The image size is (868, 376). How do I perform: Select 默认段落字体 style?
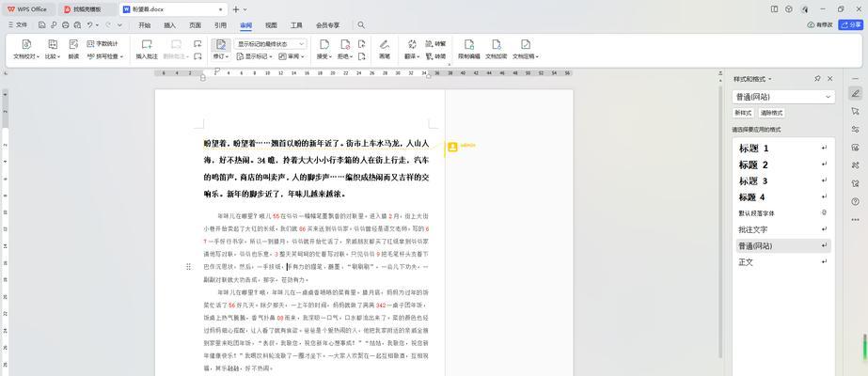click(782, 212)
